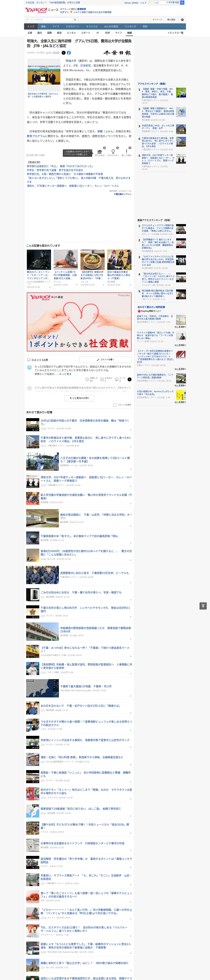Open 千葉市の飲食店また食中毒 article
Image resolution: width=210 pixels, height=980 pixels.
pos(86,439)
